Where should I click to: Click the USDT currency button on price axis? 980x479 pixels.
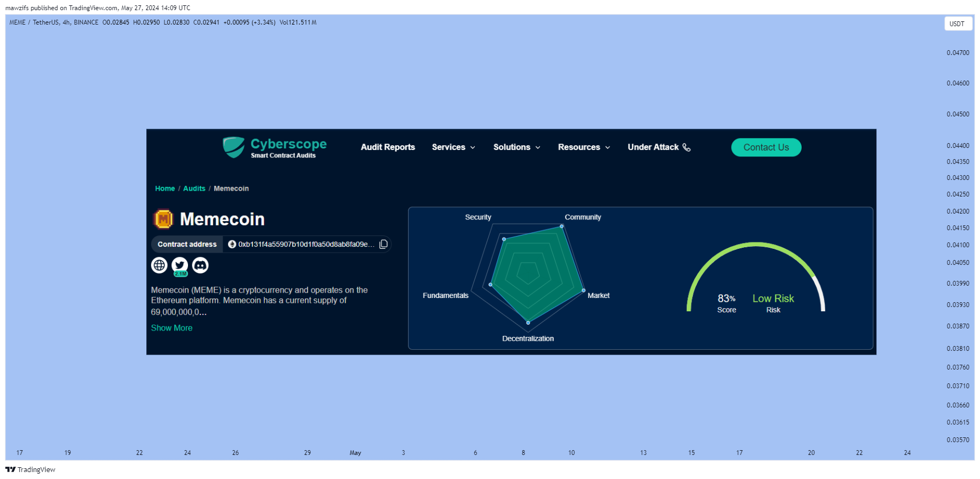958,24
